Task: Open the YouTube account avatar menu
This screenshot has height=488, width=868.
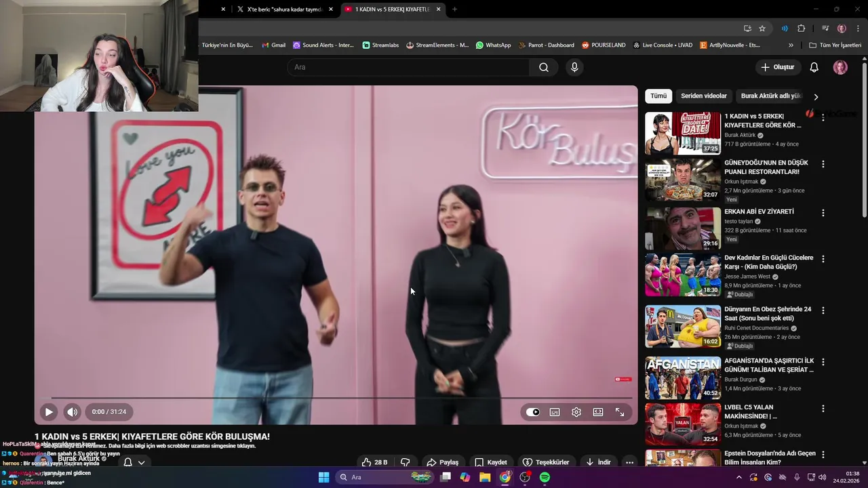Action: (x=840, y=67)
